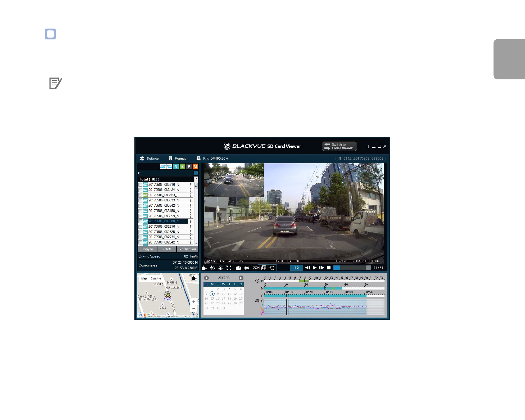Open the options menu for 20170508_083423_E
This screenshot has height=420, width=525.
pyautogui.click(x=190, y=195)
